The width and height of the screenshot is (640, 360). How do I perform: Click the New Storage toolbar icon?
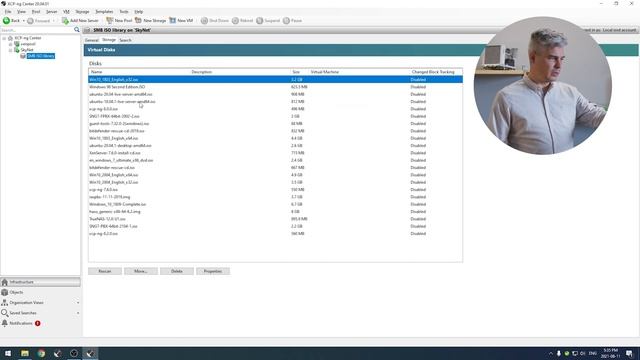(138, 20)
